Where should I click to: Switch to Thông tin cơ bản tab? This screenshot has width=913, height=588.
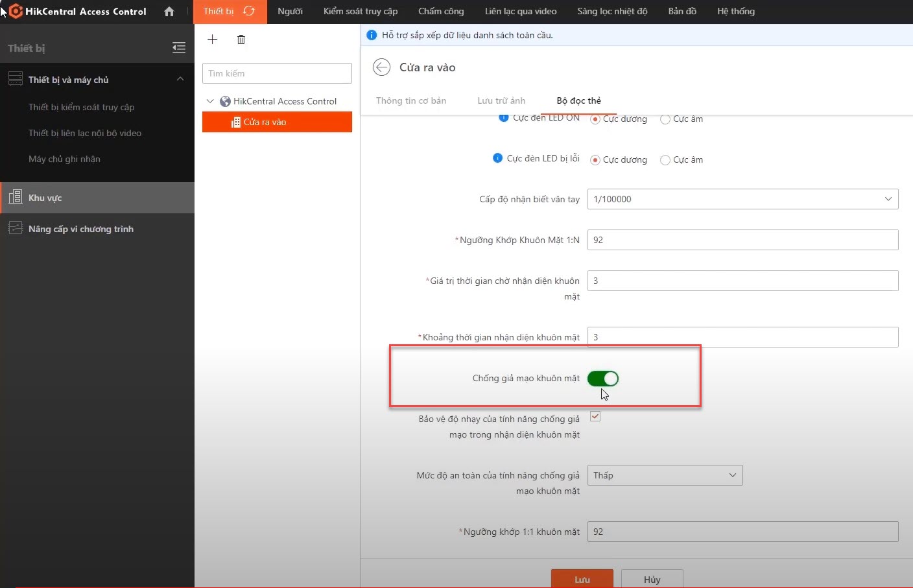pyautogui.click(x=411, y=100)
